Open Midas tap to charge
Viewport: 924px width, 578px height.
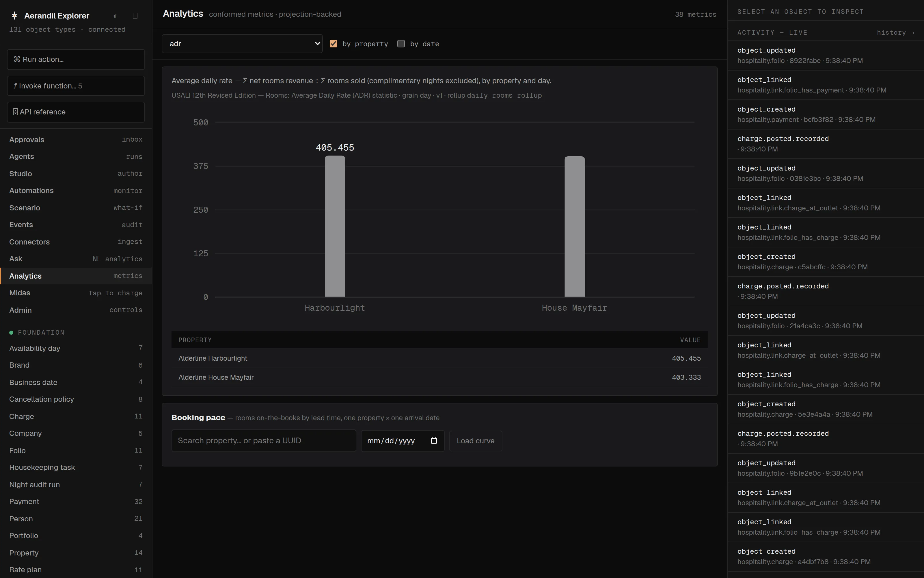point(76,293)
